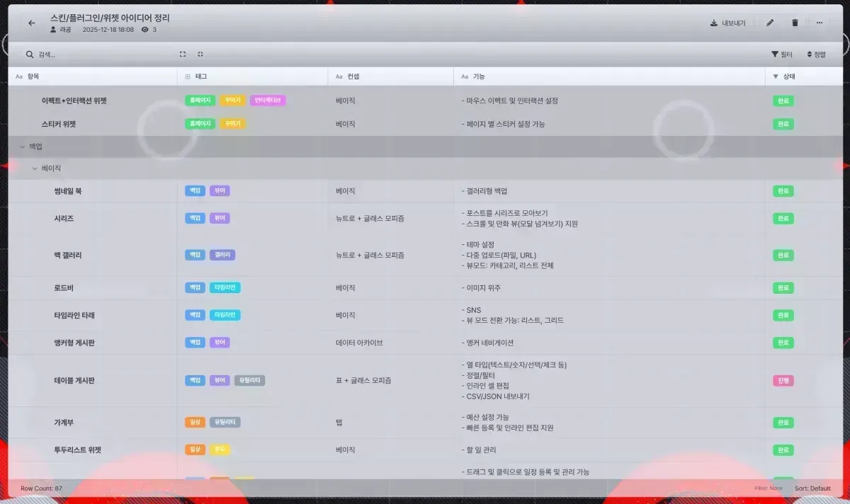Click the 스티커 위젯 row title
This screenshot has height=504, width=850.
58,124
